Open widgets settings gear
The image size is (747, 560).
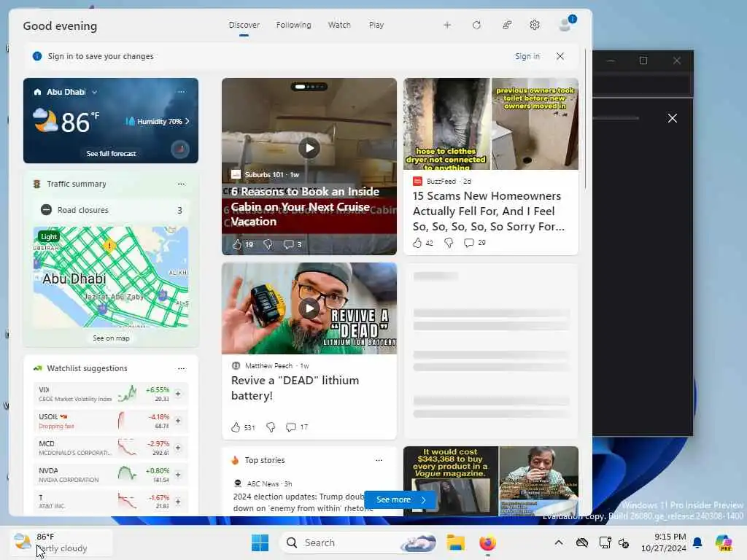pos(535,26)
